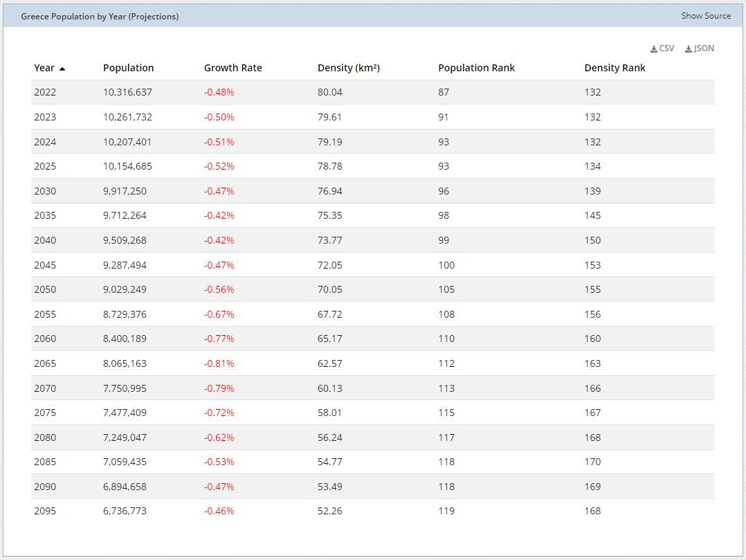
Task: Click the growth rate -0.51% for 2024
Action: click(x=219, y=142)
